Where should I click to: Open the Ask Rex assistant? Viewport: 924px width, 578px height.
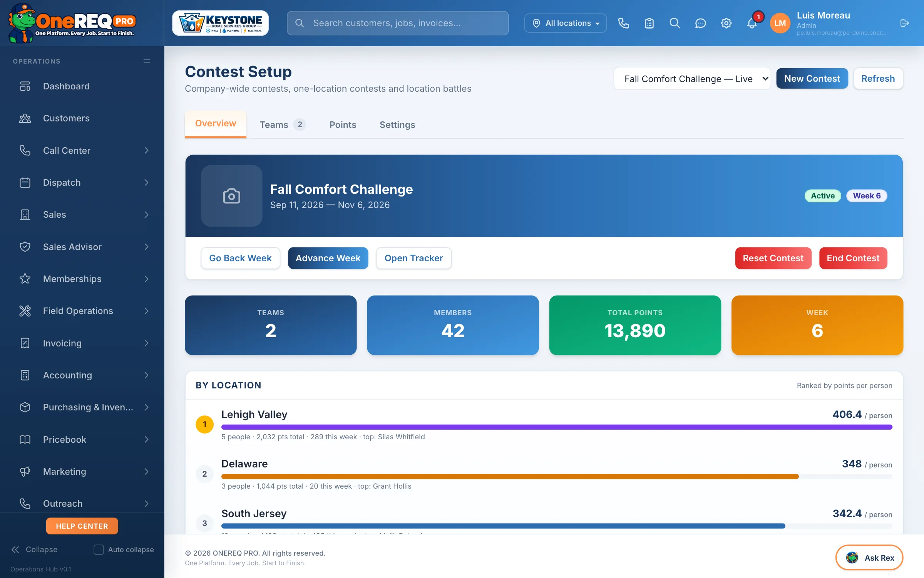(869, 558)
